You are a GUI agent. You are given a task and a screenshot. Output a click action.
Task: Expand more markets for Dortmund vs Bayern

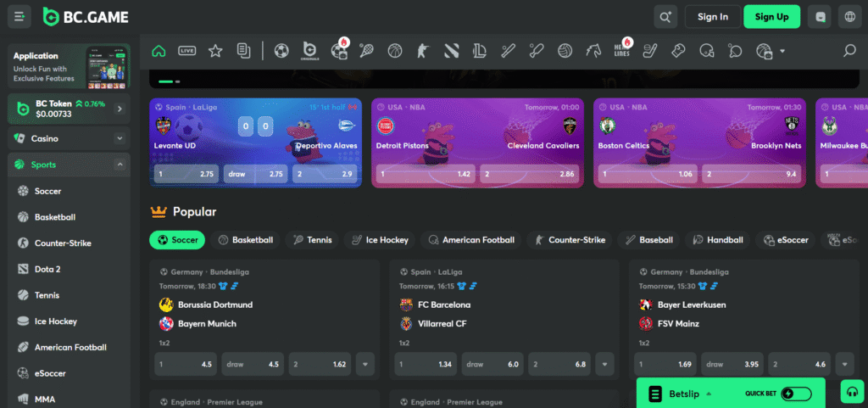[x=365, y=364]
